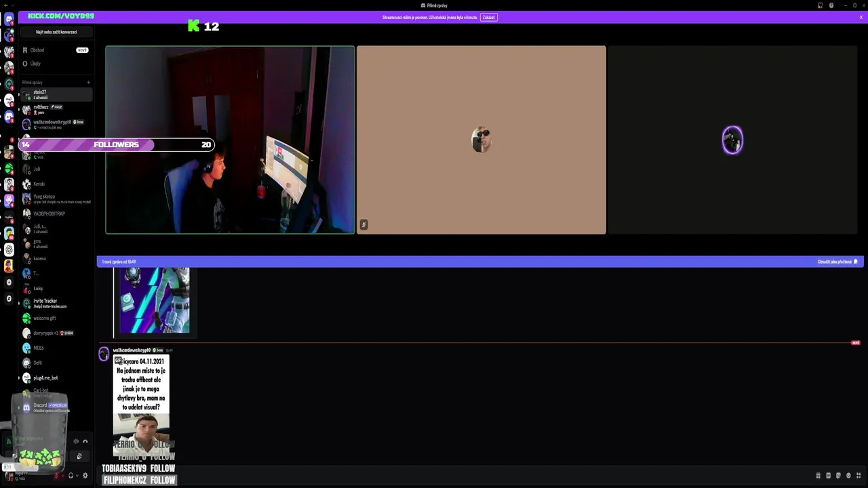The height and width of the screenshot is (488, 868).
Task: Select the middle tan participant tile
Action: pyautogui.click(x=481, y=140)
